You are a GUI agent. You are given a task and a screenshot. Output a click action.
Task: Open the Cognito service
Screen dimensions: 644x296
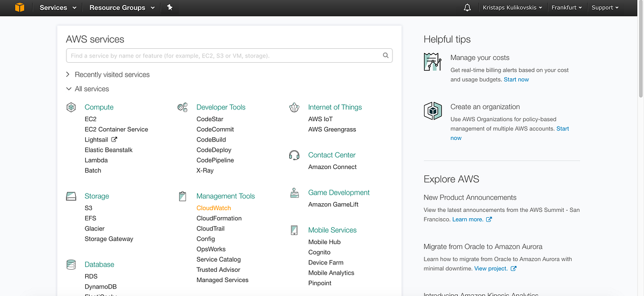click(x=319, y=252)
